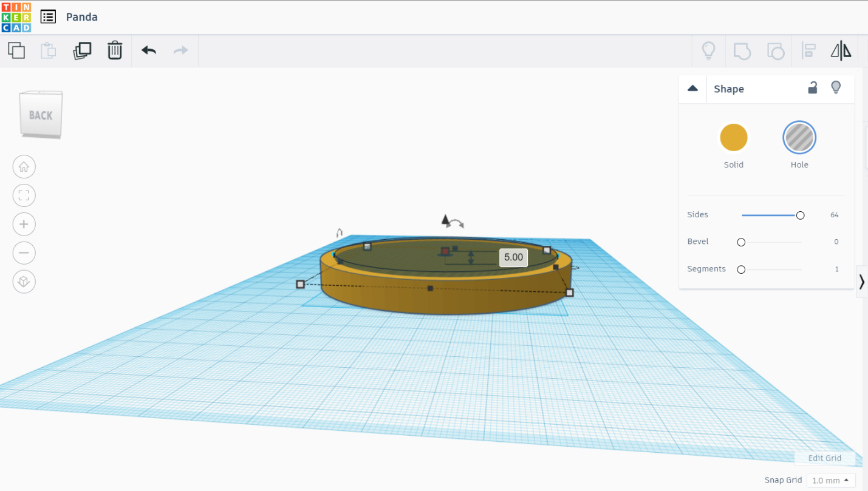
Task: Set the shape to Solid color
Action: coord(734,138)
